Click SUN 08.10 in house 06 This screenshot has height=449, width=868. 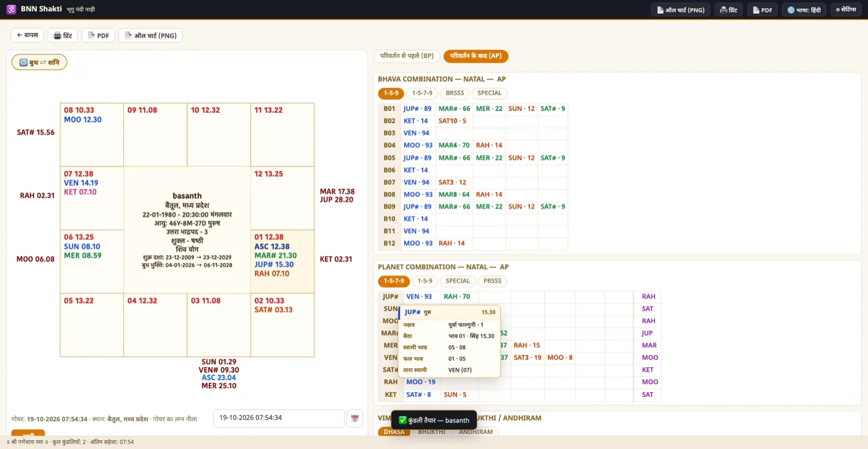[82, 246]
